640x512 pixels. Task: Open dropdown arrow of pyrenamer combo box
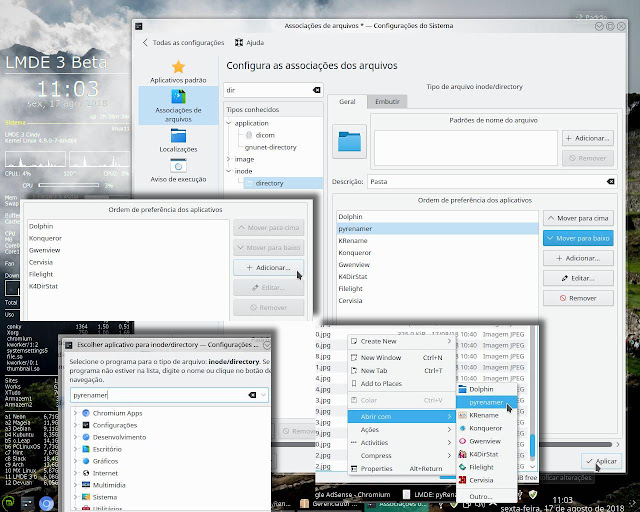264,395
